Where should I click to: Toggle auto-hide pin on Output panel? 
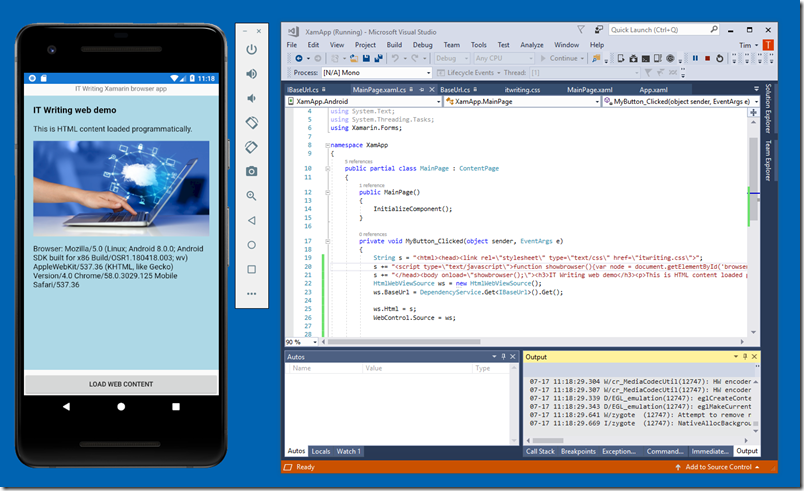[x=745, y=357]
